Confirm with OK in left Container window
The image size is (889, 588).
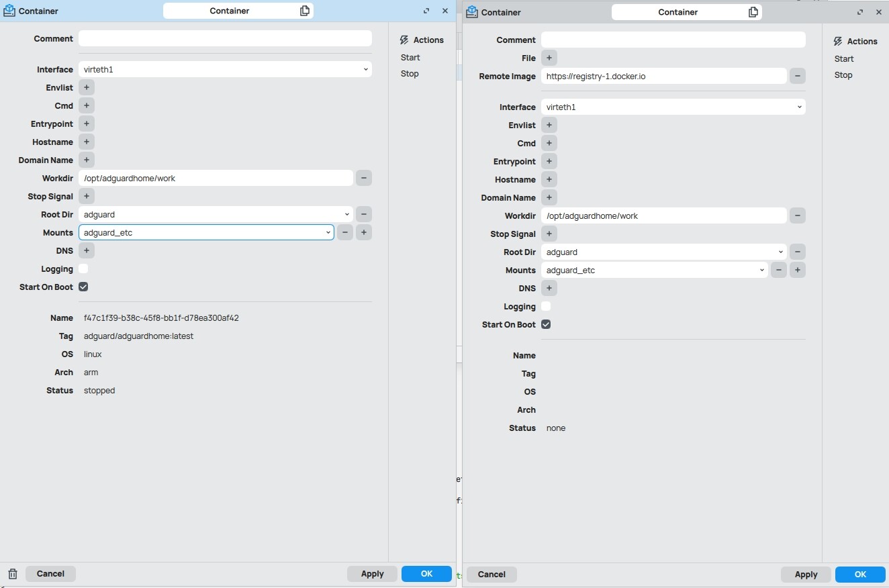point(426,574)
